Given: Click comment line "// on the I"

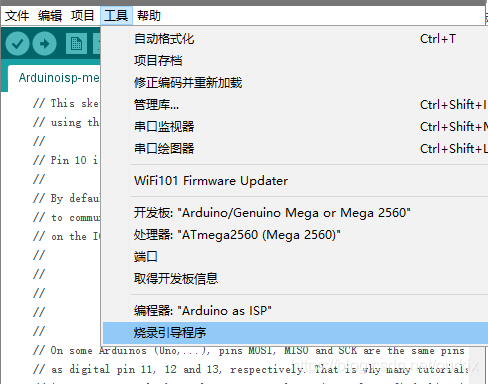Looking at the screenshot, I should tap(66, 236).
